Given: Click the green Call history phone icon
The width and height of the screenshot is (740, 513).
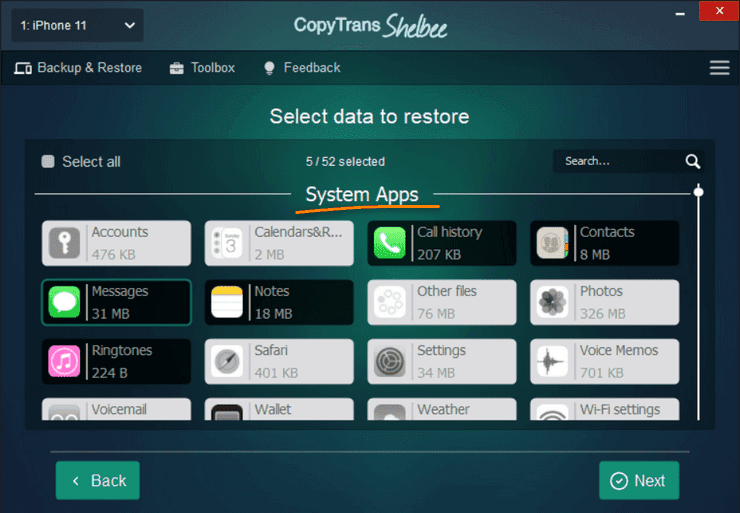Looking at the screenshot, I should 390,243.
